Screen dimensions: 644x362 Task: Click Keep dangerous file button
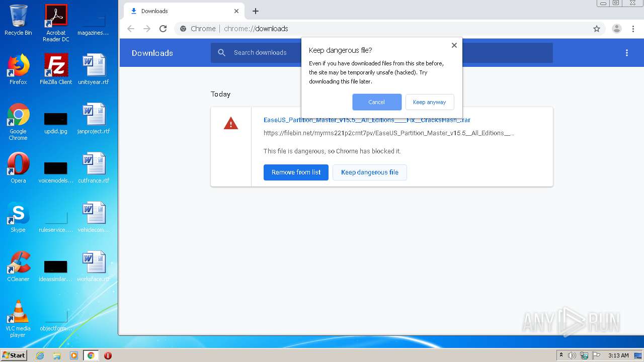pyautogui.click(x=370, y=172)
